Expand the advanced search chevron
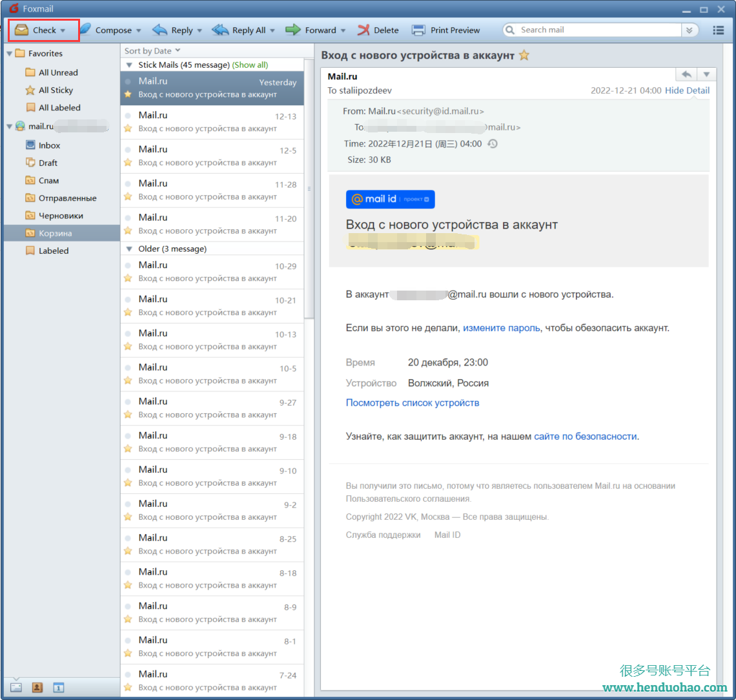The width and height of the screenshot is (736, 700). 689,30
